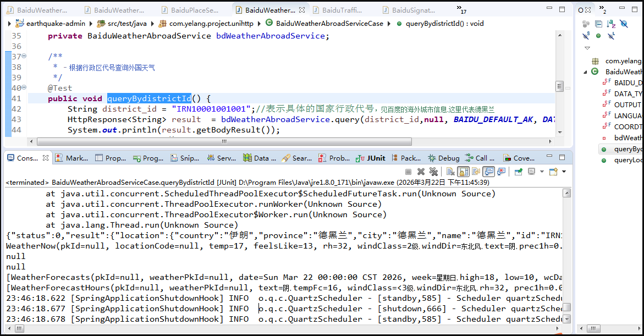This screenshot has height=336, width=644.
Task: Toggle Hide Local Types in the Outline
Action: [611, 36]
